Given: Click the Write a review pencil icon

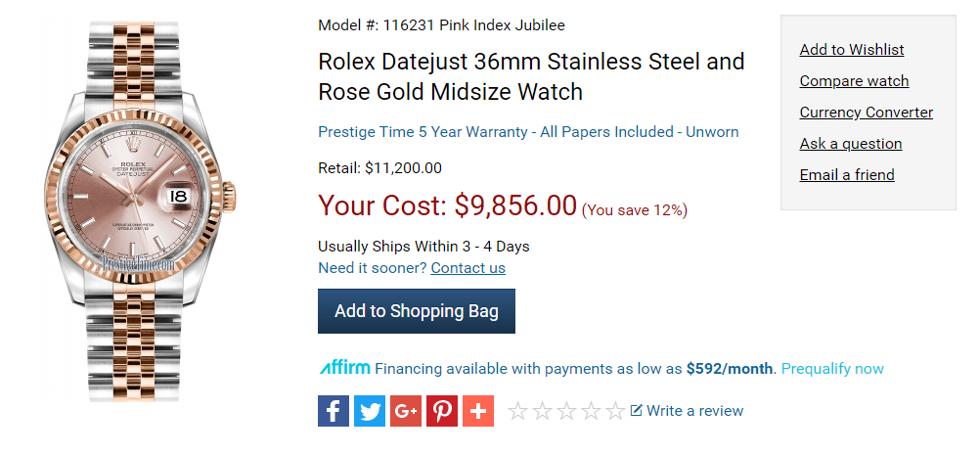Looking at the screenshot, I should click(x=637, y=411).
